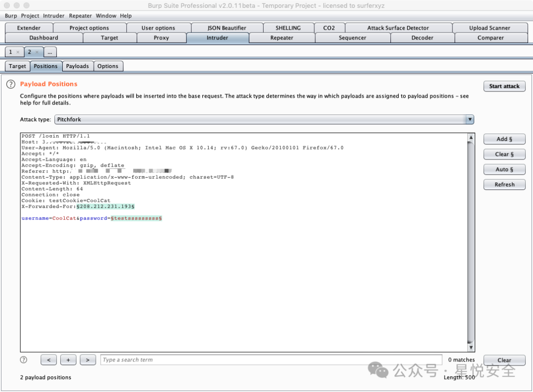Click the search term input field
Screen dimensions: 533x392
271,360
